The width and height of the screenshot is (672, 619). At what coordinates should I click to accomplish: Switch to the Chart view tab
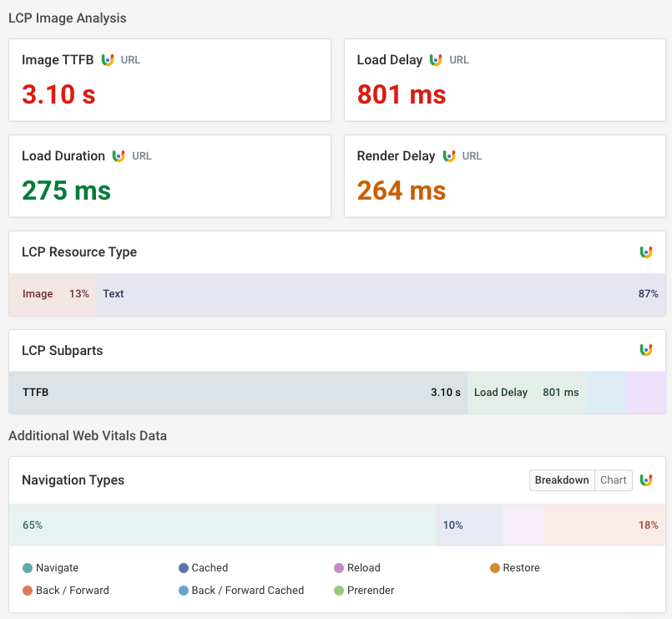tap(613, 479)
